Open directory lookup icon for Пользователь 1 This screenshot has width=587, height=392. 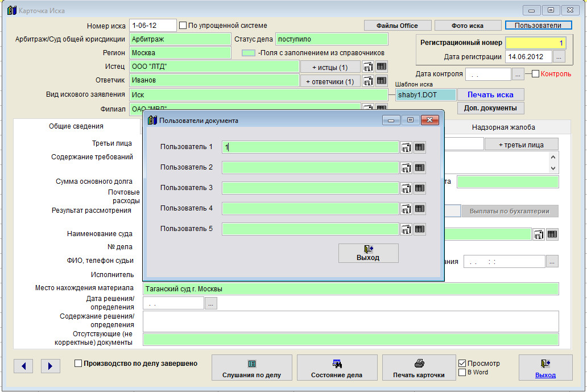pyautogui.click(x=407, y=147)
